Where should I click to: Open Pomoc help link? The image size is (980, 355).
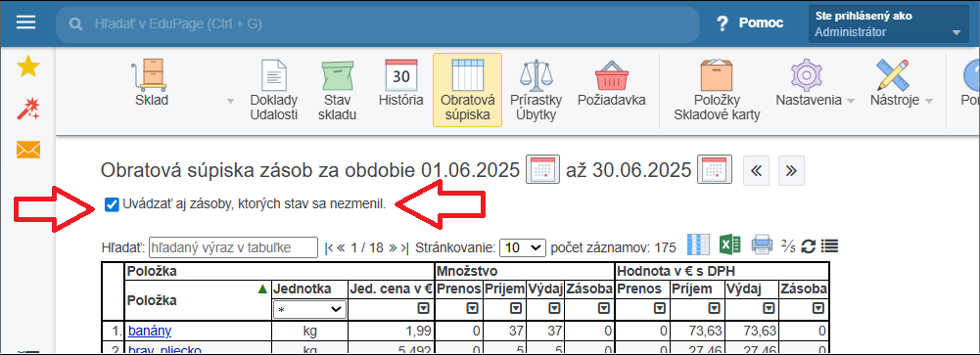click(x=749, y=23)
